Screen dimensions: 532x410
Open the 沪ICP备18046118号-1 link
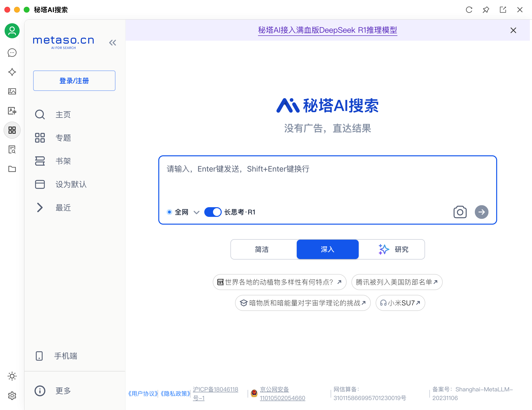pyautogui.click(x=215, y=394)
